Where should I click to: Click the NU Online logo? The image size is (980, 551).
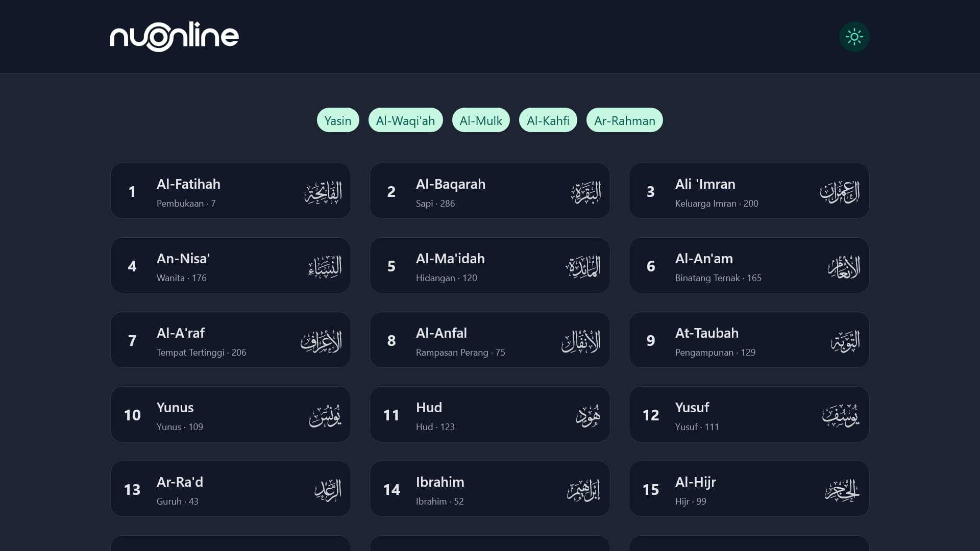point(174,36)
